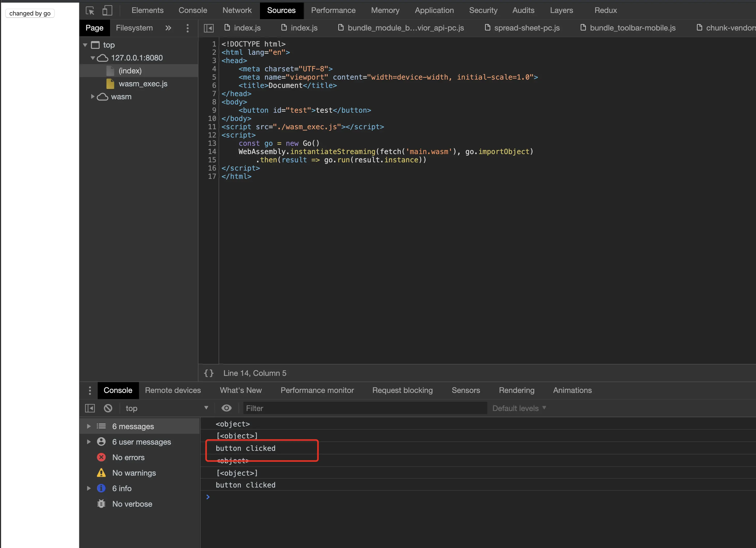Show more navigator tabs chevron
Viewport: 756px width, 548px height.
click(168, 28)
